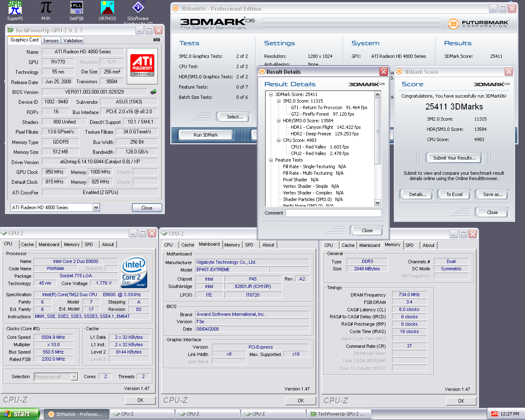Click Run 3DMark button
Image resolution: width=525 pixels, height=420 pixels.
click(x=205, y=135)
